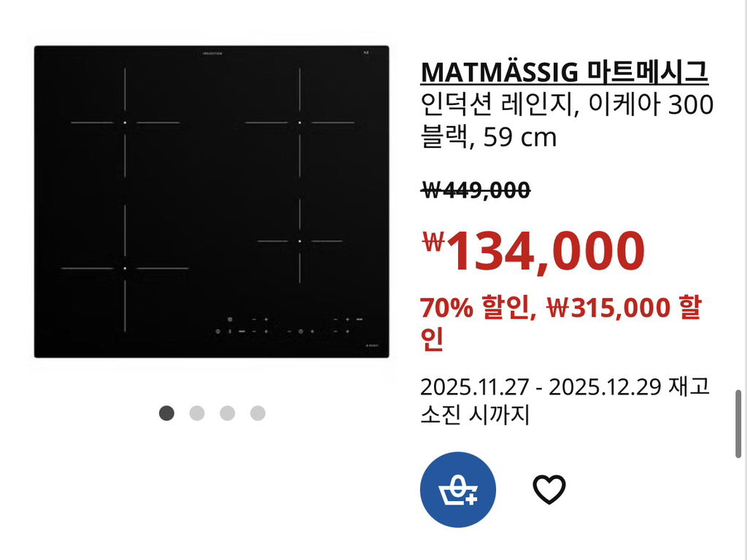Save product to favorites with heart icon

[549, 489]
